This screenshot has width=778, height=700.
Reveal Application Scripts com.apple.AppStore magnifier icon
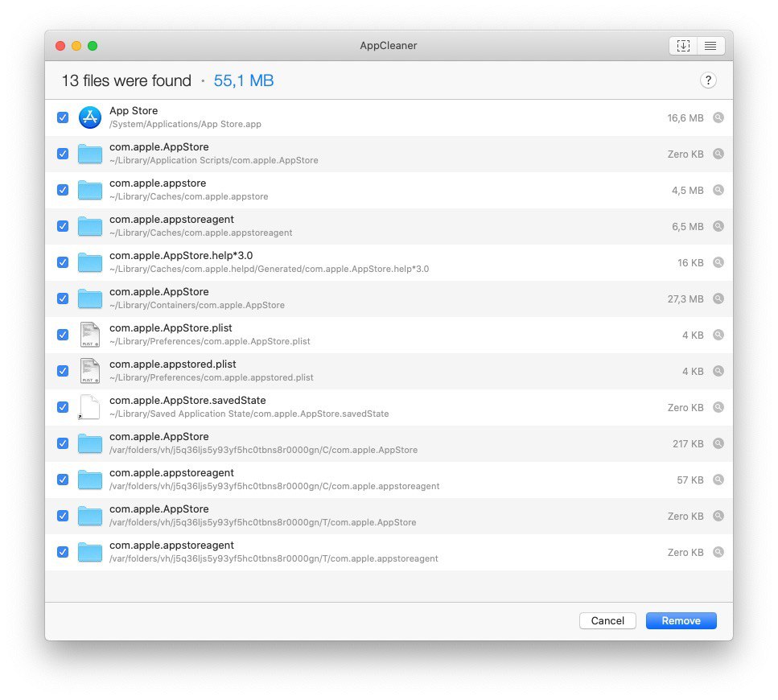718,154
